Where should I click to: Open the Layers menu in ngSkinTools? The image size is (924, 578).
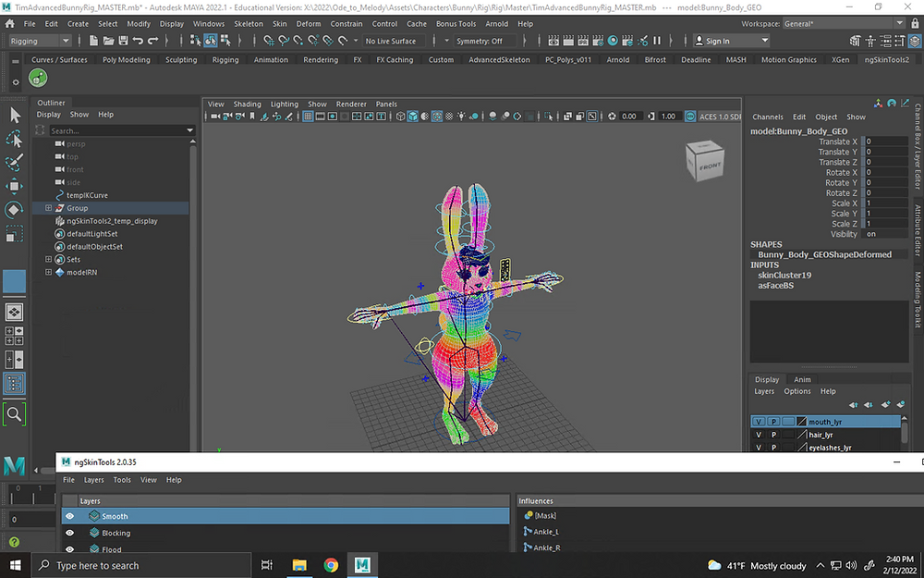point(93,479)
